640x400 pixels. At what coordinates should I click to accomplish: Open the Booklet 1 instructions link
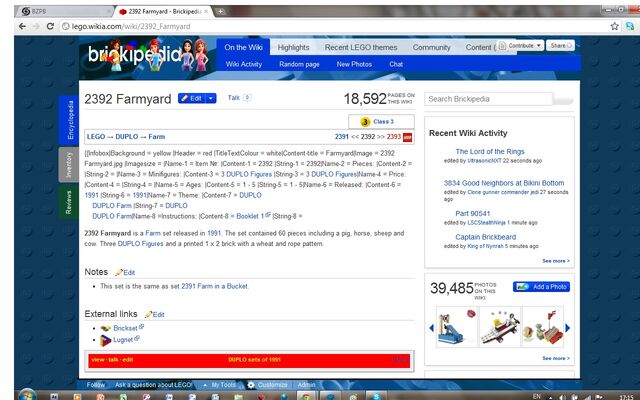coord(250,216)
